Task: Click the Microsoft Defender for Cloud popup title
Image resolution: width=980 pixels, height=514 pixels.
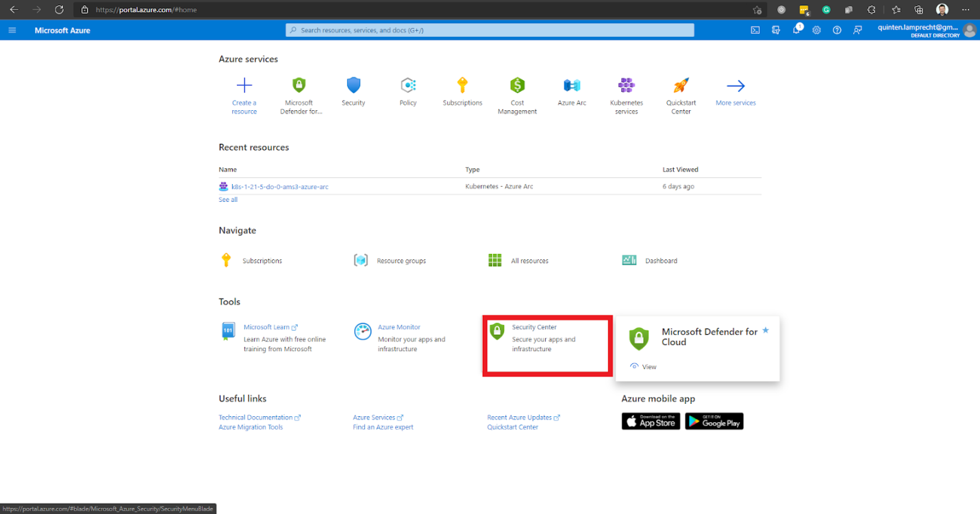Action: [709, 337]
